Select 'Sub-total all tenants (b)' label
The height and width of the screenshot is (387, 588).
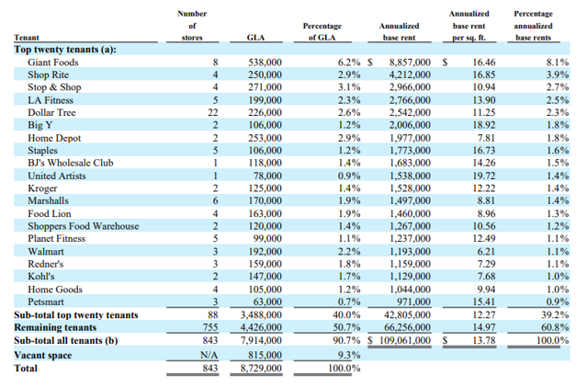coord(66,340)
